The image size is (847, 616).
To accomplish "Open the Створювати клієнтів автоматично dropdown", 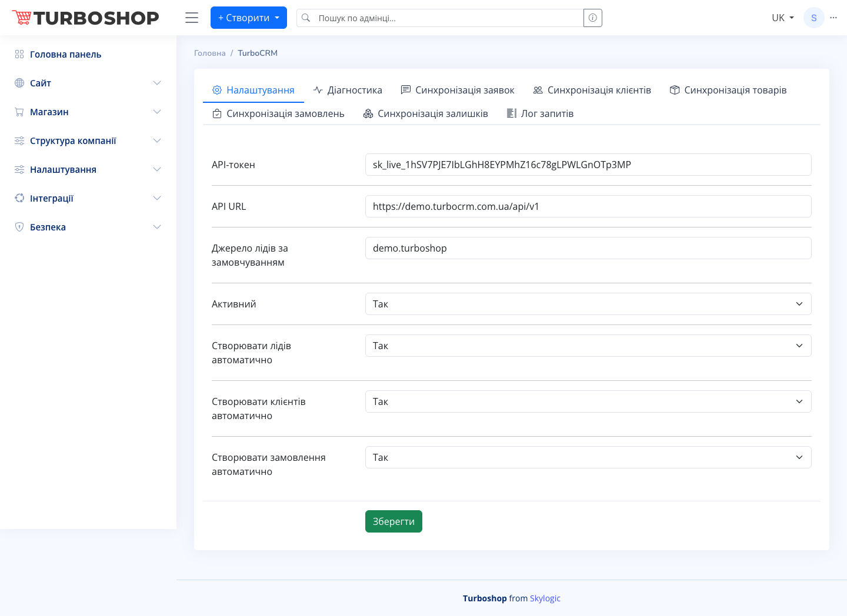I will pos(588,401).
